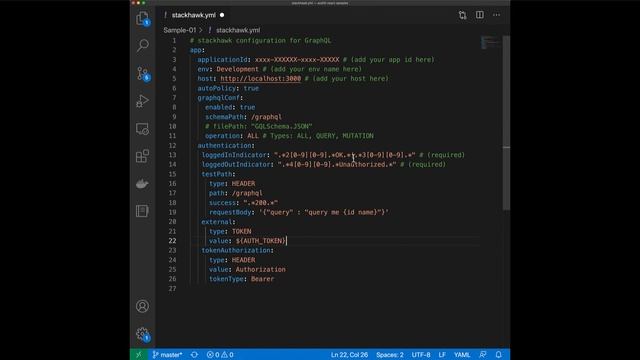The image size is (640, 360).
Task: Open the Source Control view
Action: point(143,74)
